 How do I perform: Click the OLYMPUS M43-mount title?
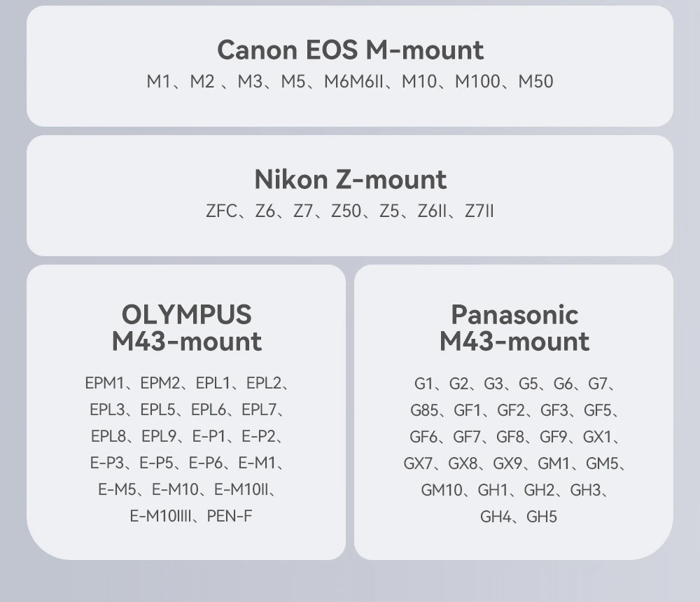[186, 328]
